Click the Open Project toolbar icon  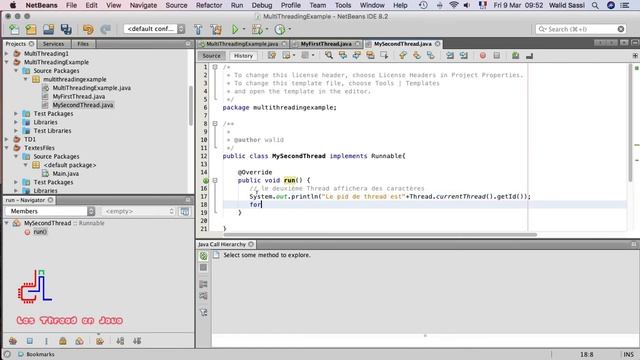click(x=49, y=29)
